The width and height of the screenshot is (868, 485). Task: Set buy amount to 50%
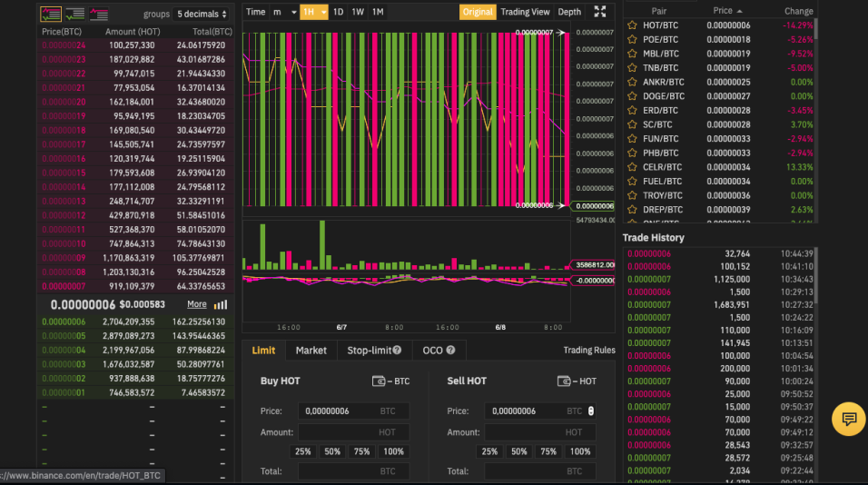tap(332, 451)
